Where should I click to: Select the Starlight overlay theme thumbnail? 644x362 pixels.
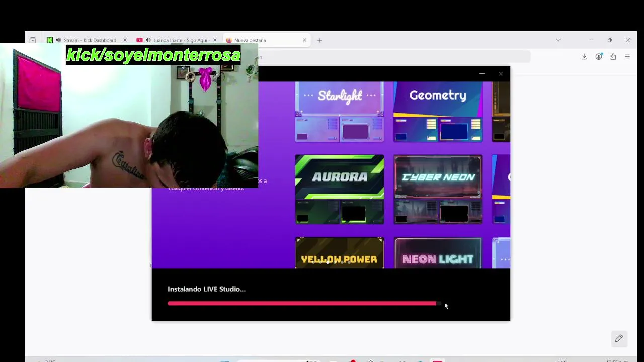click(340, 112)
